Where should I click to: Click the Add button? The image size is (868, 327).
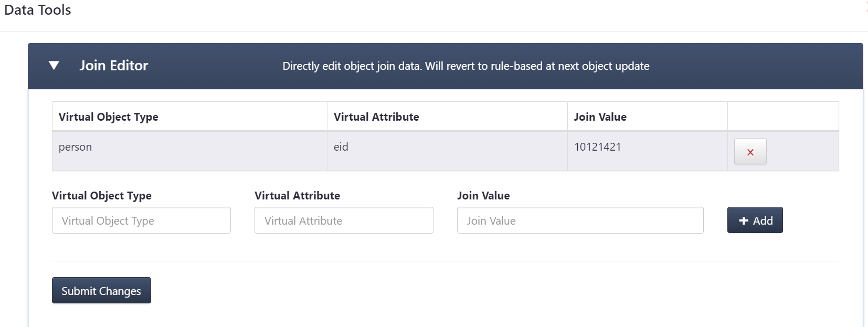[755, 220]
